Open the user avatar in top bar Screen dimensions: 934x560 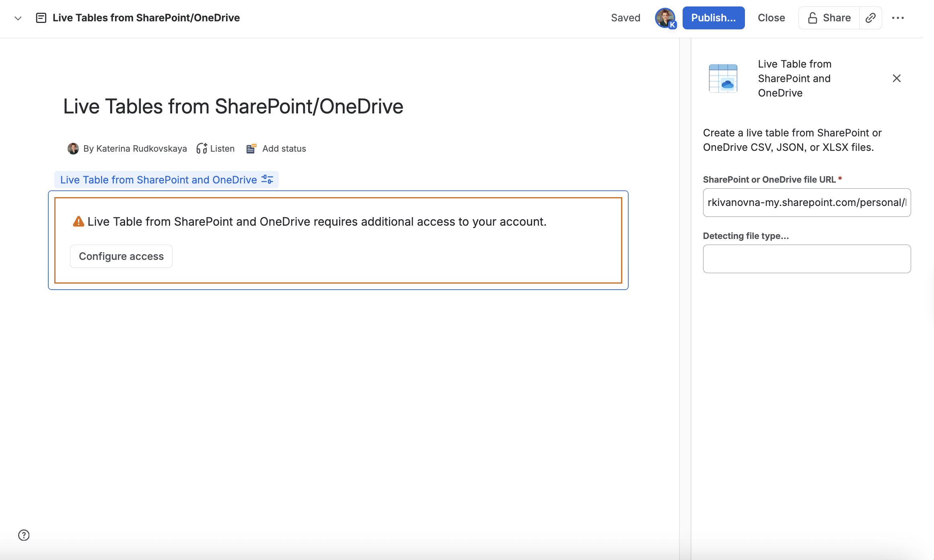click(665, 18)
